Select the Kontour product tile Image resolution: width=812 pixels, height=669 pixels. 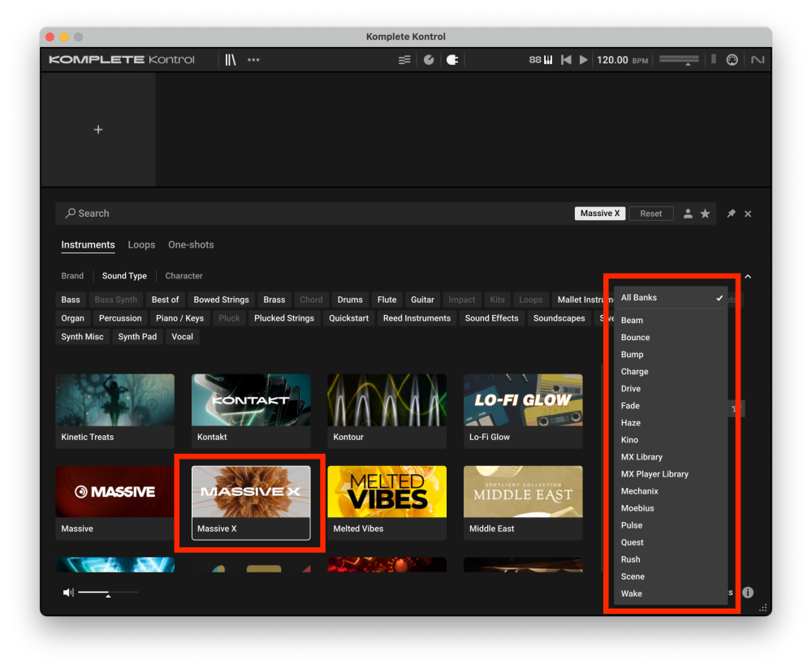pyautogui.click(x=387, y=411)
